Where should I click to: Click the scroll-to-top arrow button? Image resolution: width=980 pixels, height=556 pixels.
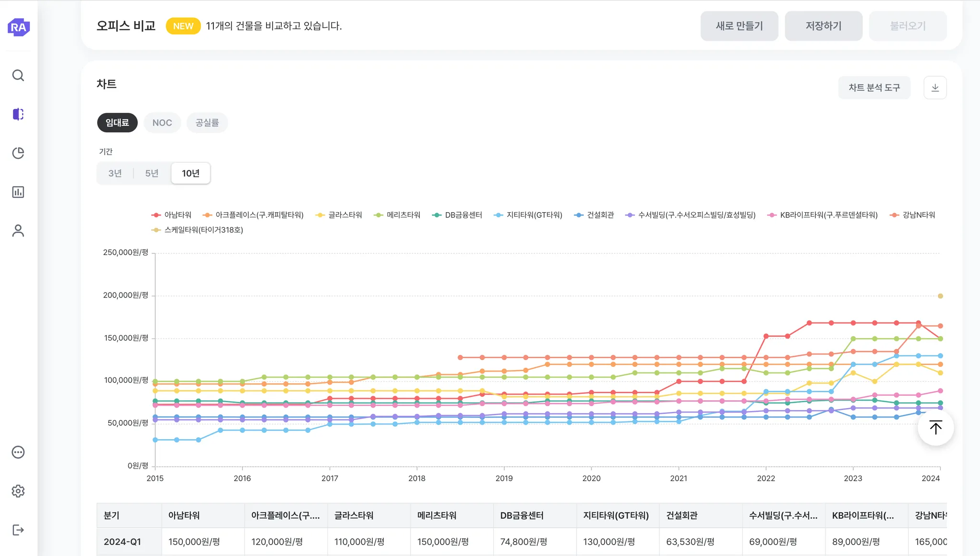pos(935,427)
